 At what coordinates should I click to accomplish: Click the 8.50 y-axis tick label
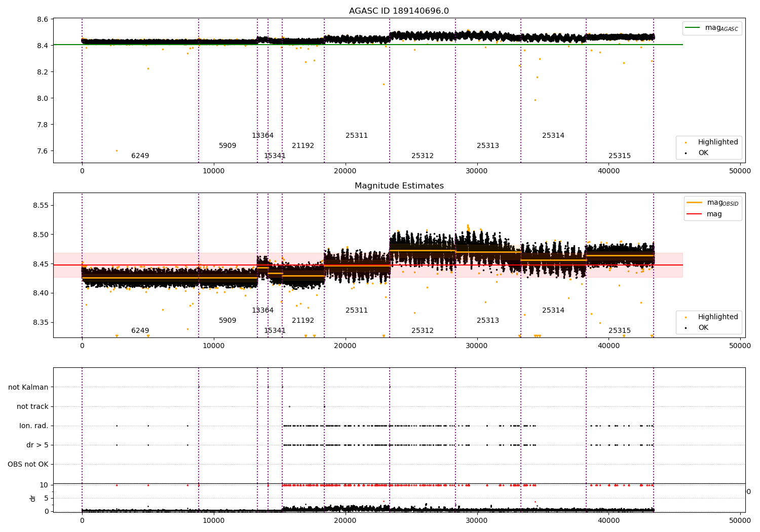(41, 235)
